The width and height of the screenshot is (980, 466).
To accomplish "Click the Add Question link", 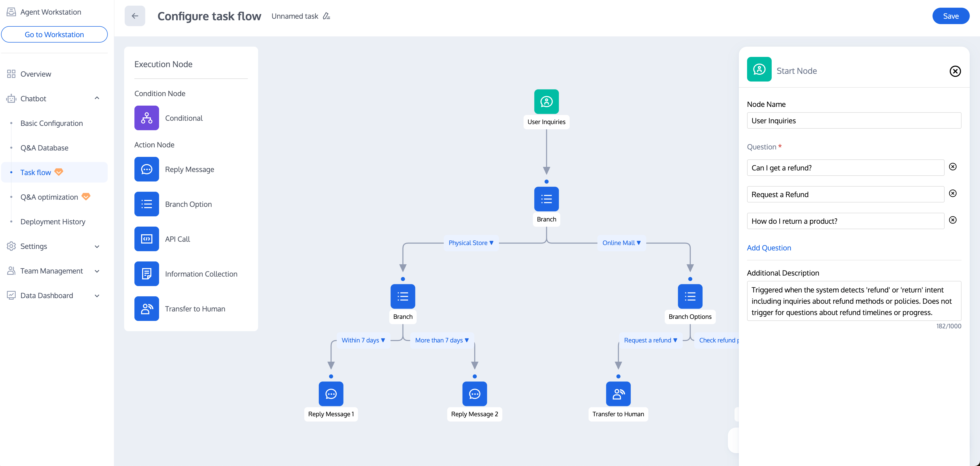I will pos(768,248).
